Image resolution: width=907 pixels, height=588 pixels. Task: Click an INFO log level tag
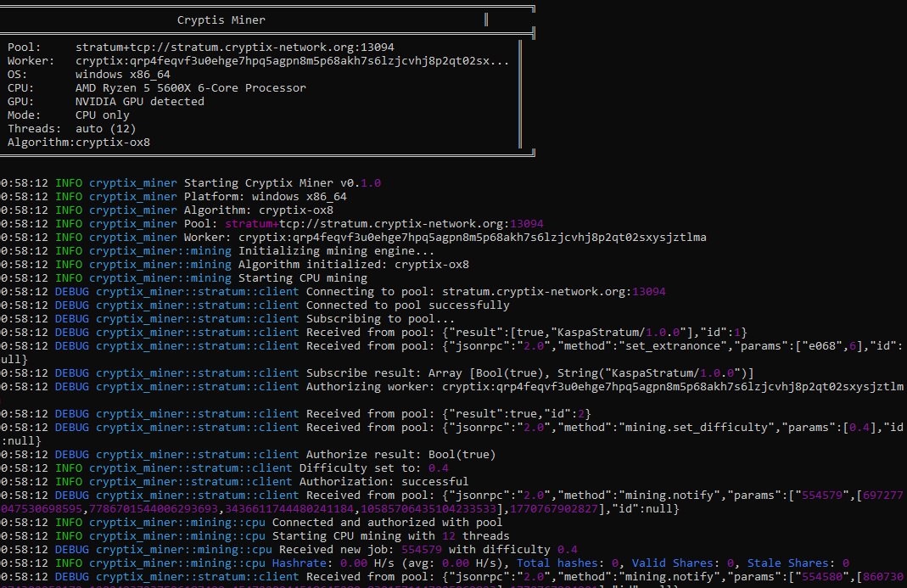[x=68, y=196]
